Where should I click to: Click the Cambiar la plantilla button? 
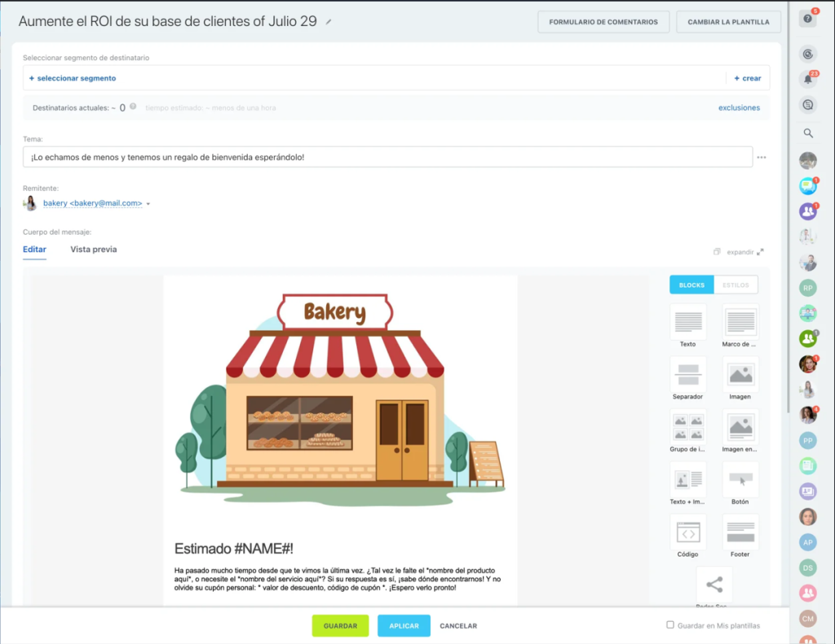[x=727, y=22]
